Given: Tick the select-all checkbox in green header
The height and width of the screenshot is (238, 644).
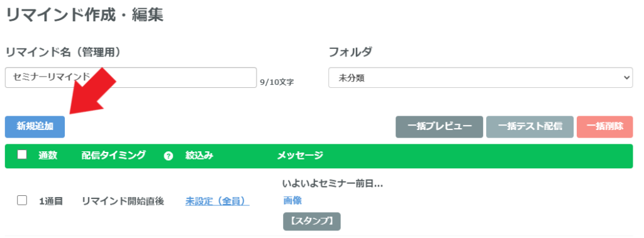Looking at the screenshot, I should [22, 154].
